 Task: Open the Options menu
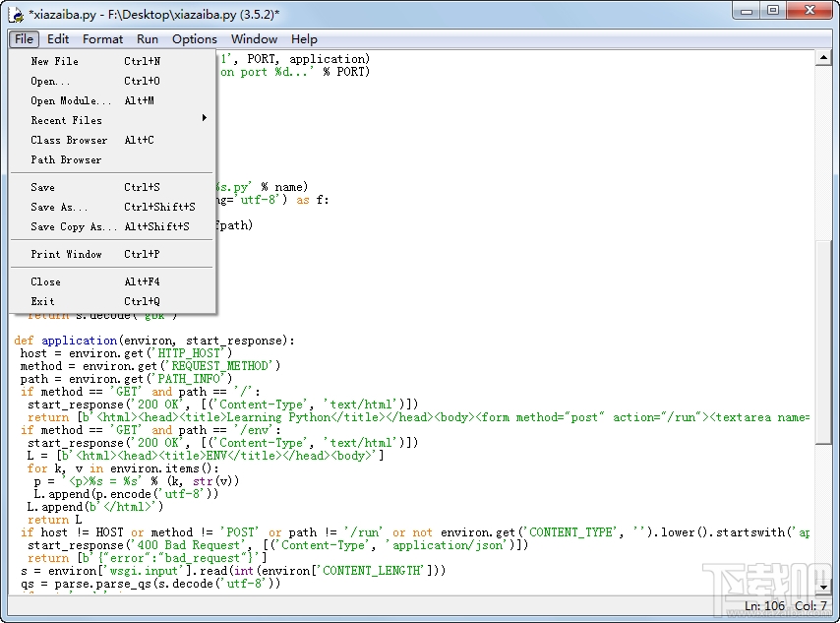(x=195, y=39)
